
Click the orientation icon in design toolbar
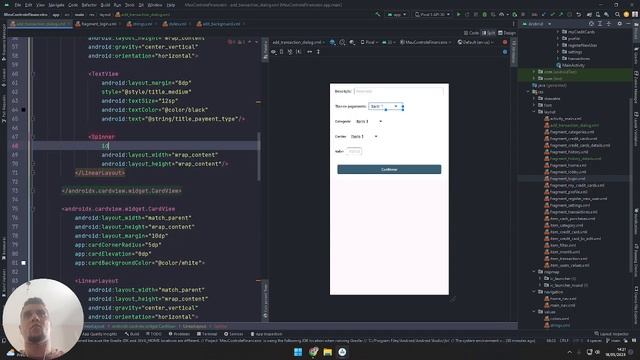tap(342, 42)
